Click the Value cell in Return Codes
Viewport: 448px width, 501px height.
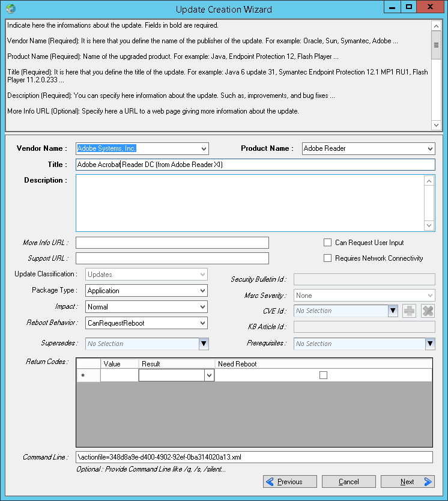tap(120, 375)
